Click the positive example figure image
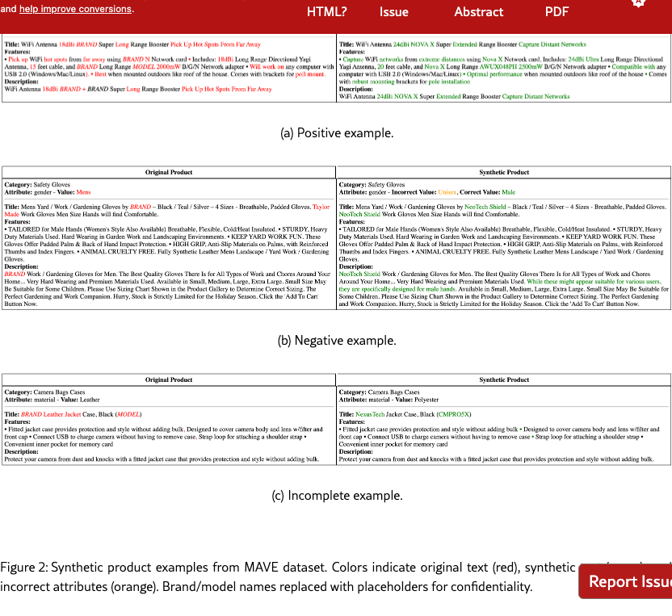 pos(336,69)
